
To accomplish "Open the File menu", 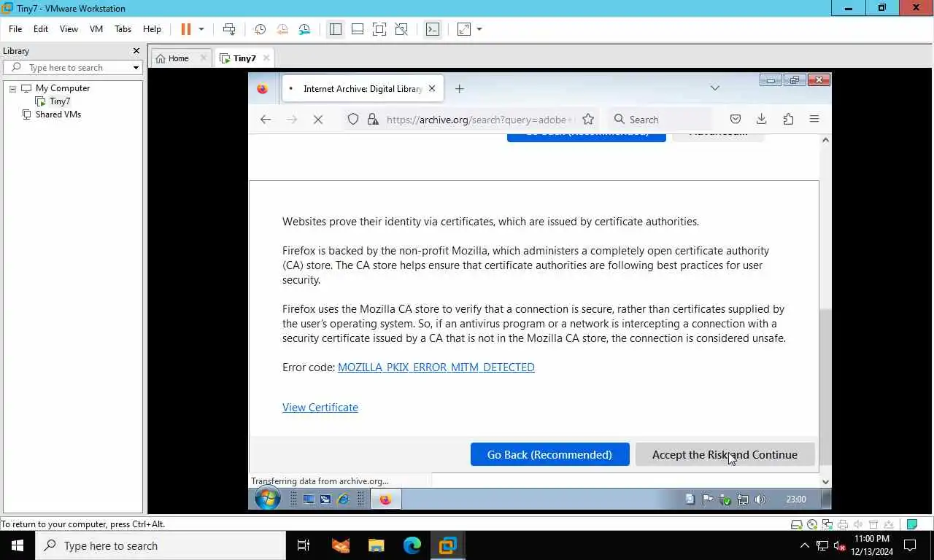I will (x=15, y=29).
